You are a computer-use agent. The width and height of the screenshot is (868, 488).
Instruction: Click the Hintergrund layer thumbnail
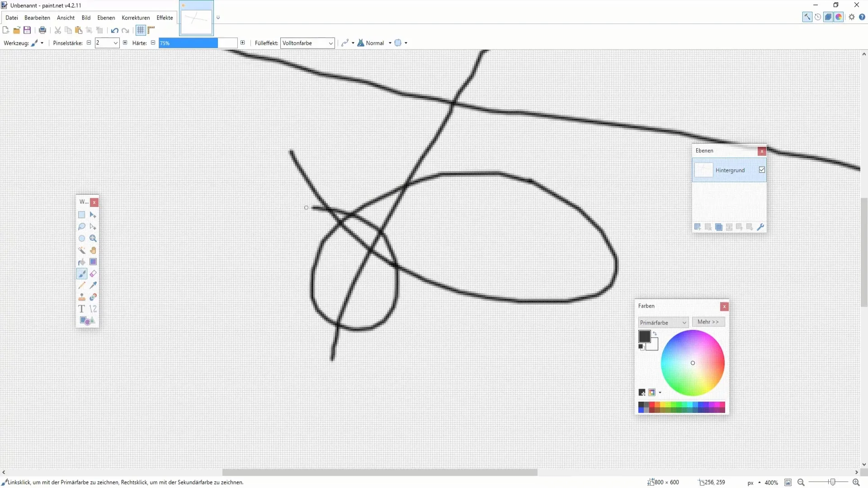tap(704, 170)
